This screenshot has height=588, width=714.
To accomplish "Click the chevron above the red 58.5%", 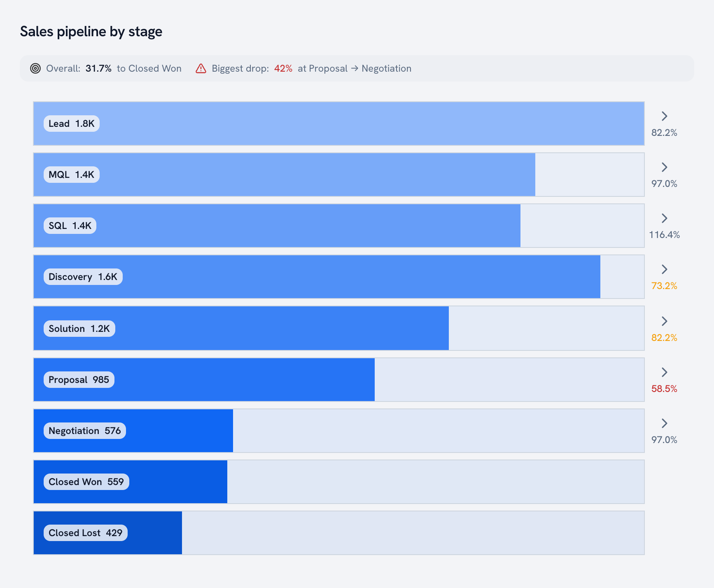I will 664,372.
